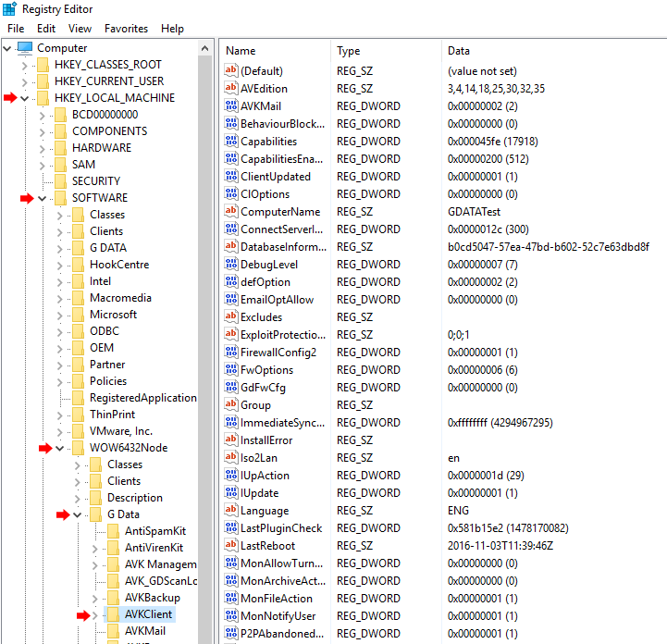This screenshot has height=644, width=667.
Task: Open the Edit menu
Action: 46,29
